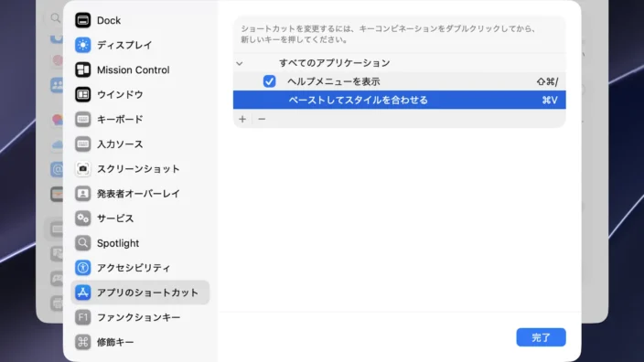This screenshot has width=644, height=362.
Task: Click the Spotlight magnifier icon
Action: 82,243
